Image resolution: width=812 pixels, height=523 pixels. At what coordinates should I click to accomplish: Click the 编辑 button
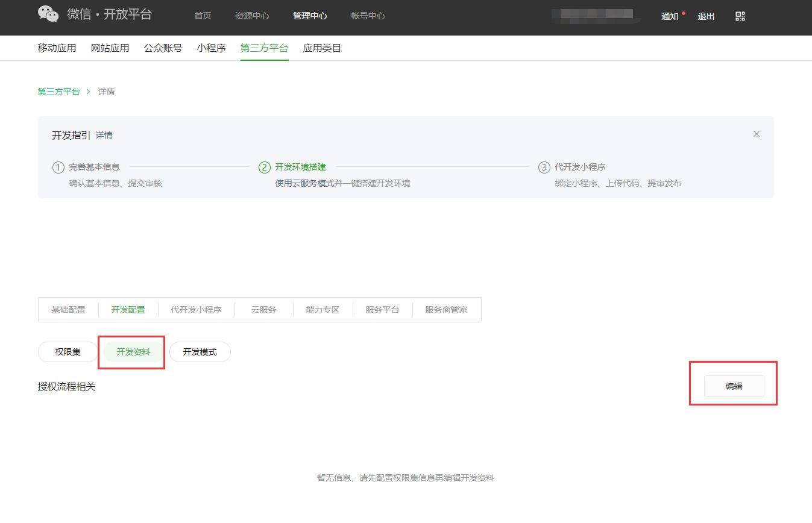click(734, 386)
